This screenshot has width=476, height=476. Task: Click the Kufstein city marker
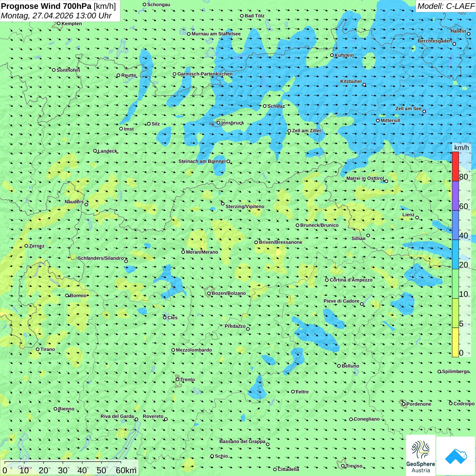[332, 55]
